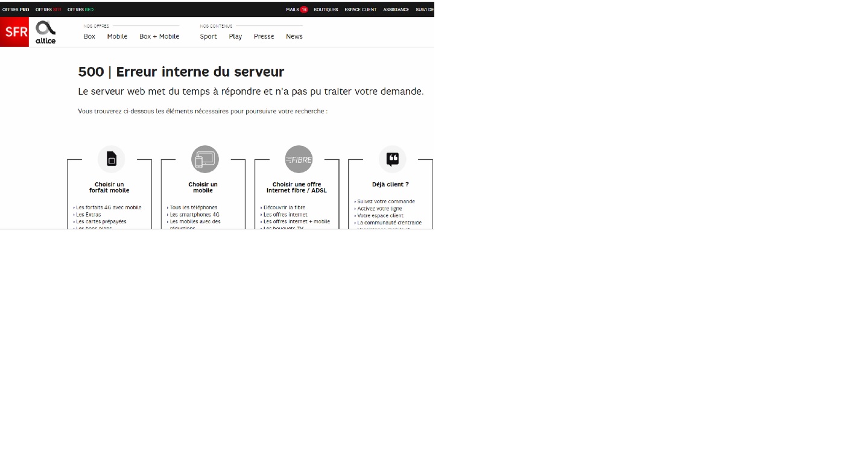This screenshot has width=868, height=462.
Task: Open the Sport section under NOS CONTENUS
Action: 208,36
